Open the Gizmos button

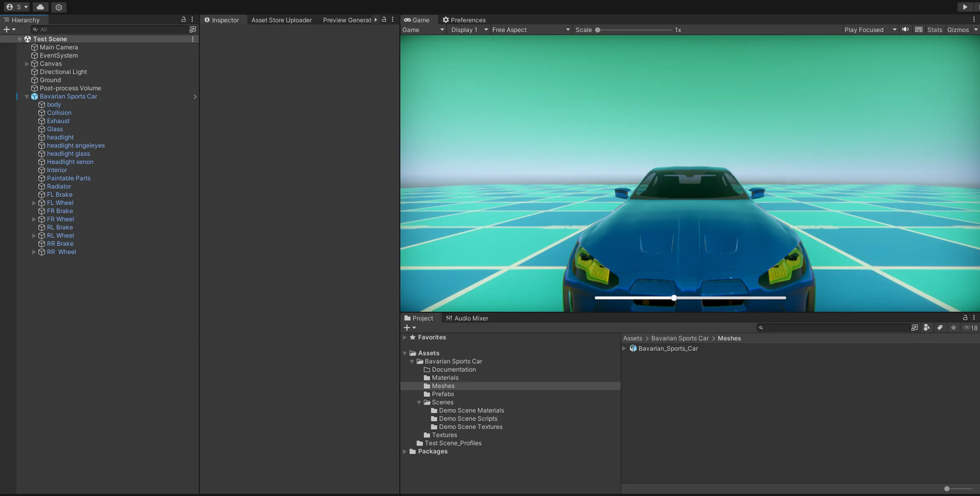point(957,30)
